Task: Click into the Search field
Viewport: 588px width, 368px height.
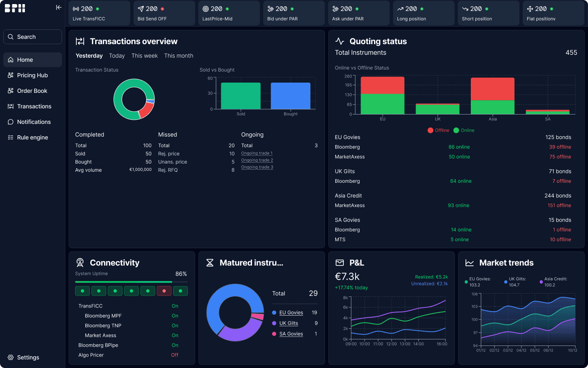Action: coord(33,37)
